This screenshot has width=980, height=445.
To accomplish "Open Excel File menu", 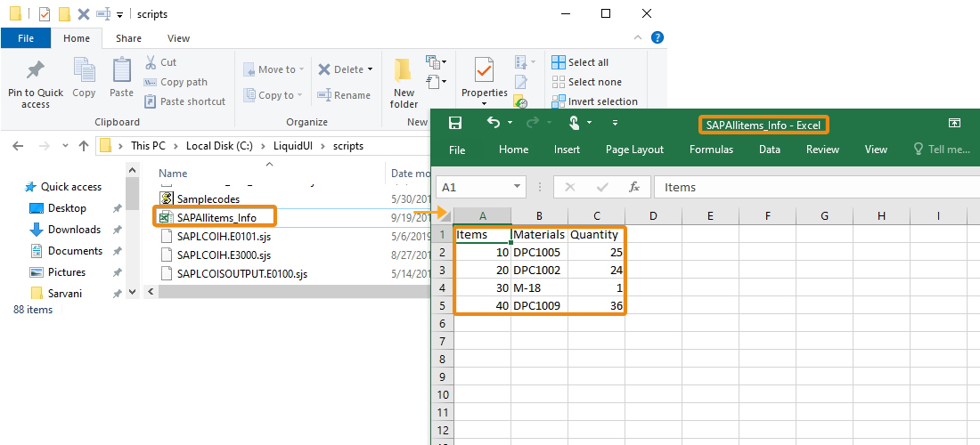I will [x=458, y=150].
